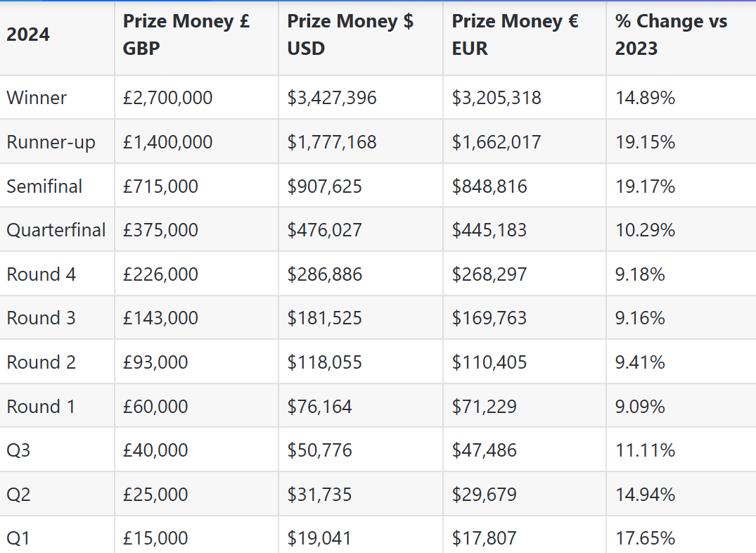Click the Prize Money € EUR header
The height and width of the screenshot is (553, 756).
515,34
